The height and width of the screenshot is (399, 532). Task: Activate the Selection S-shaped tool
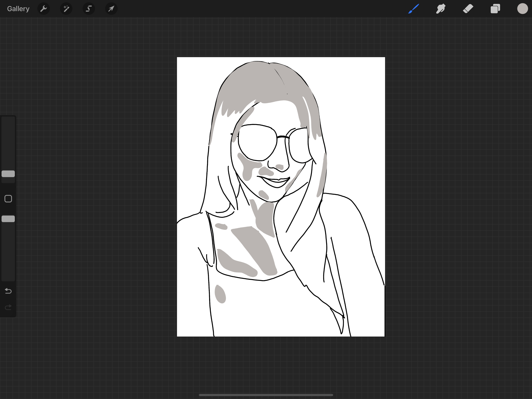pyautogui.click(x=89, y=9)
